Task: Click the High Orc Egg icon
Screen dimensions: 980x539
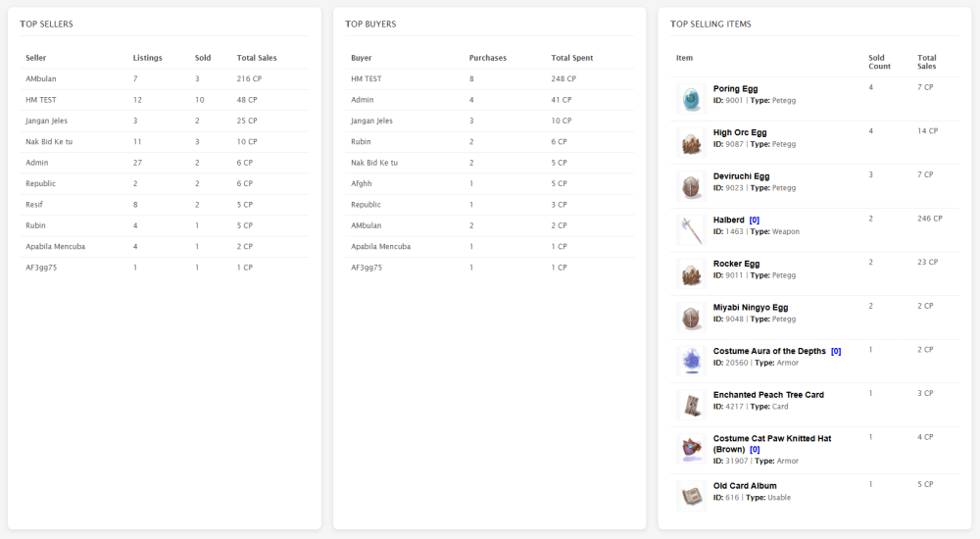Action: pos(691,142)
